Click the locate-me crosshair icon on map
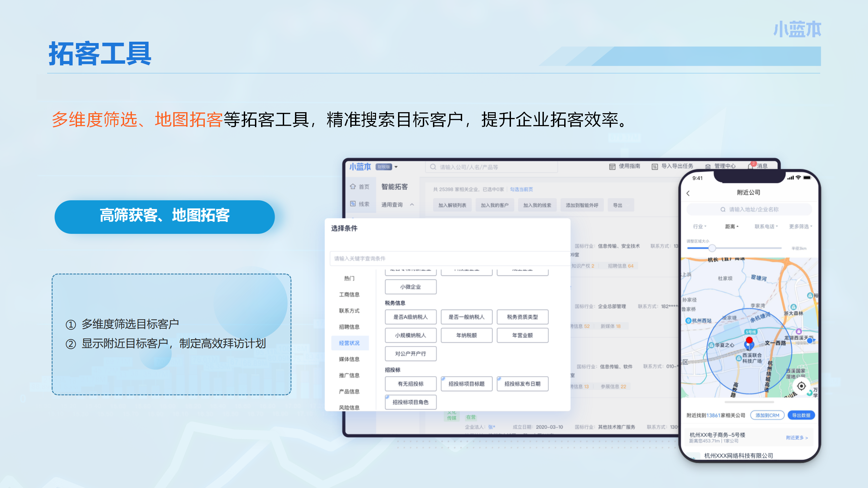 pos(801,386)
